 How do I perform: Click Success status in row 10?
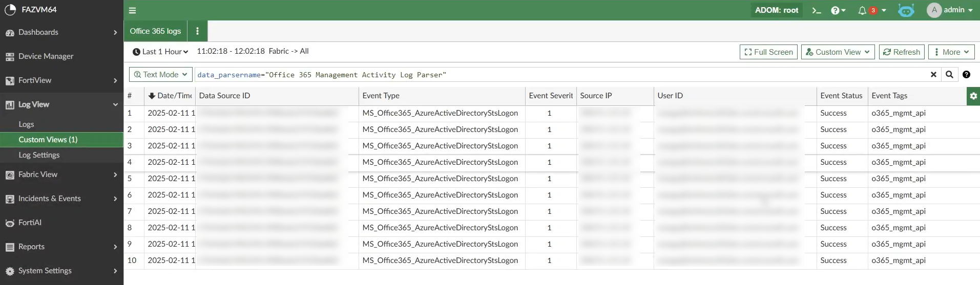tap(833, 260)
